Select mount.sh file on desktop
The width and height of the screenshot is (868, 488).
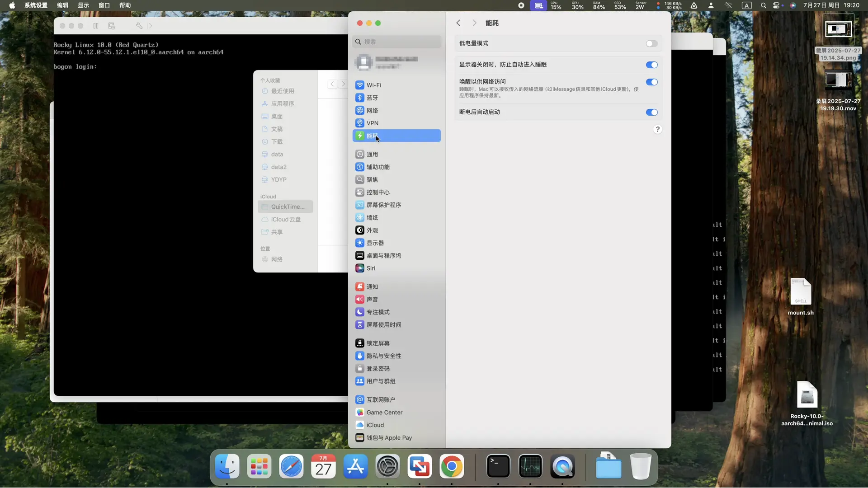pyautogui.click(x=801, y=296)
